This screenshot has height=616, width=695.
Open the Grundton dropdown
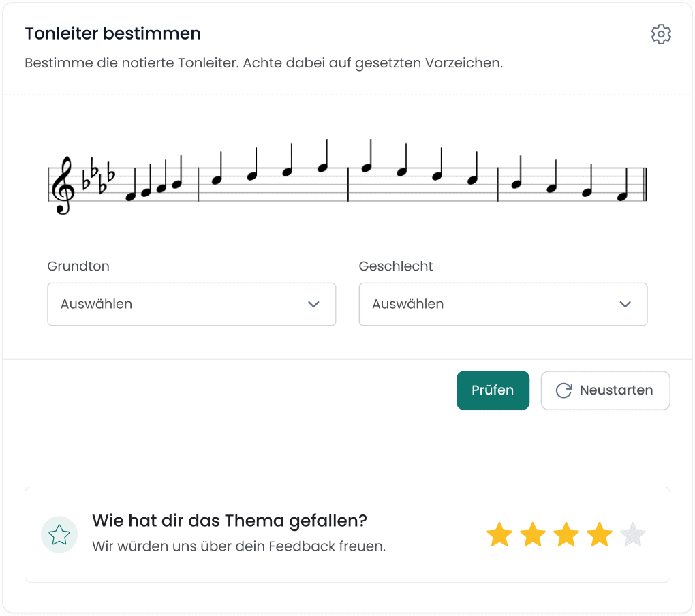click(191, 304)
